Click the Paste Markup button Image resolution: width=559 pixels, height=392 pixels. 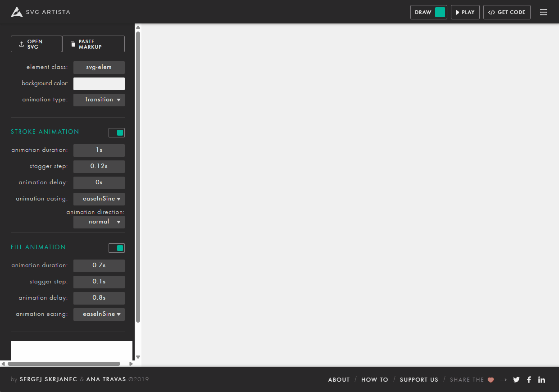tap(93, 44)
